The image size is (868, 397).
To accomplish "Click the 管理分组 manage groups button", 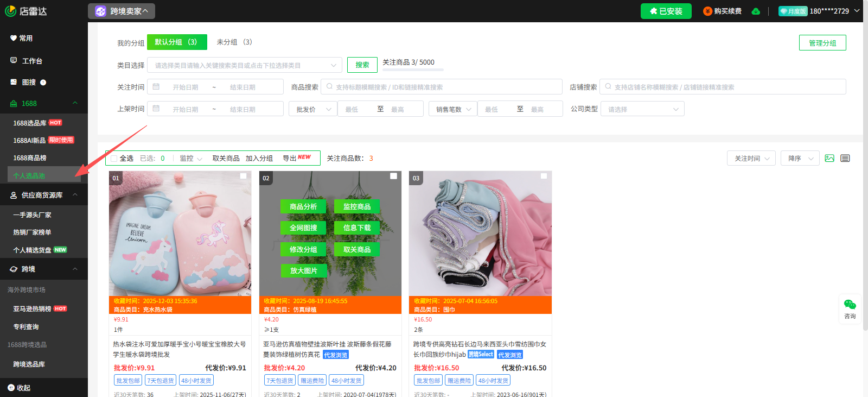I will (x=822, y=43).
